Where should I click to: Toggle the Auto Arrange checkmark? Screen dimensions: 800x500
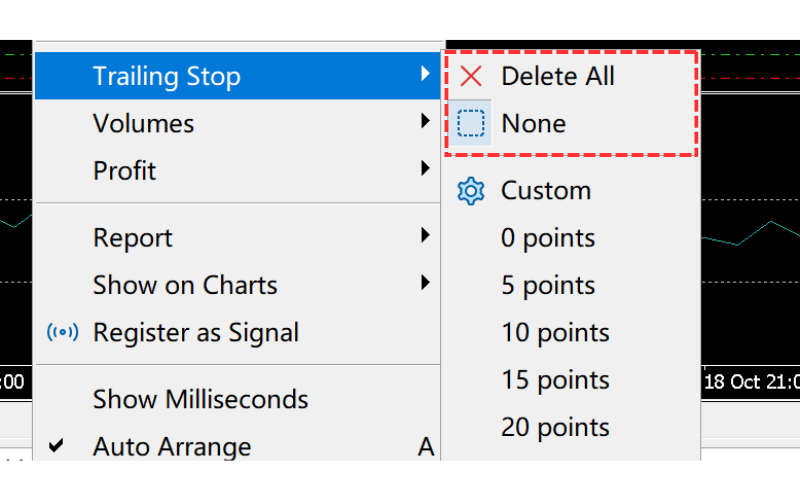click(57, 446)
